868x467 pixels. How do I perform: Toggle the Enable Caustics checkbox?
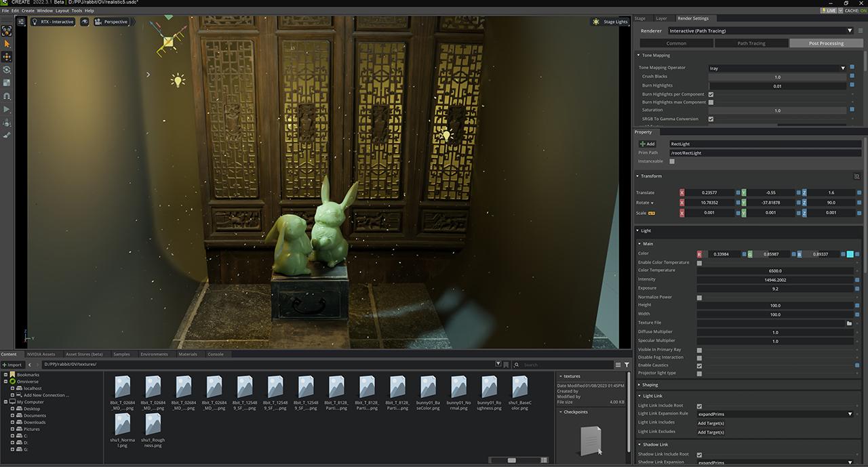point(699,365)
